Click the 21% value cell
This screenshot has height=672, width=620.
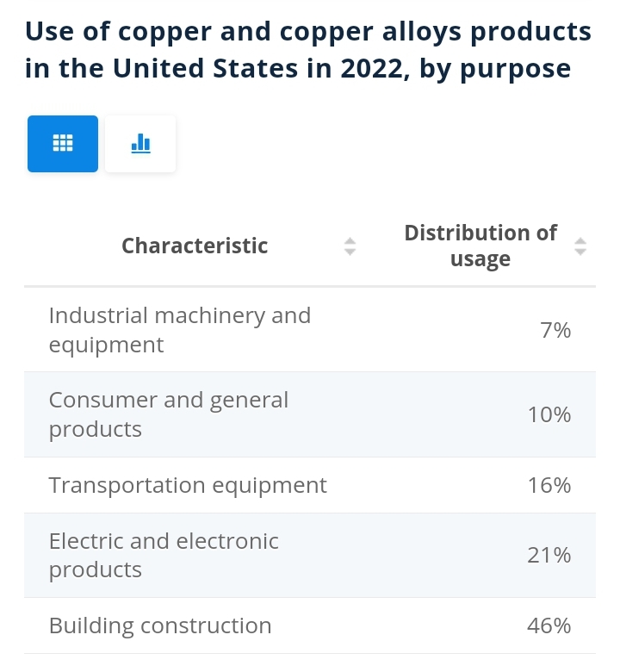(x=549, y=556)
